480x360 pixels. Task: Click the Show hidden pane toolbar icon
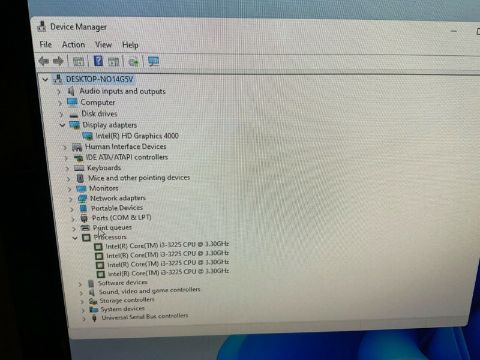tap(114, 62)
